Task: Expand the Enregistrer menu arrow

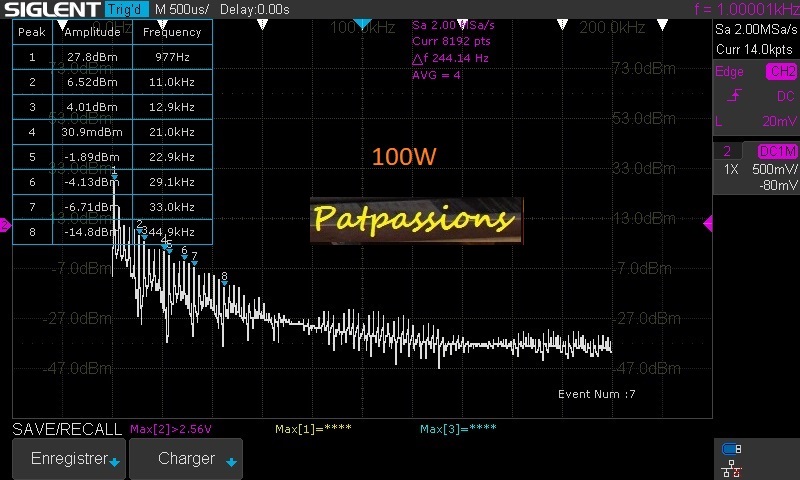Action: 114,462
